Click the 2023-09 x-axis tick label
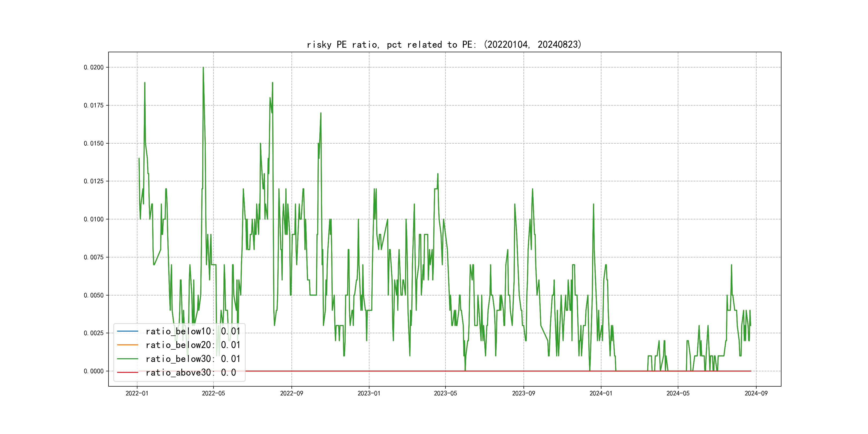868x434 pixels. (523, 393)
